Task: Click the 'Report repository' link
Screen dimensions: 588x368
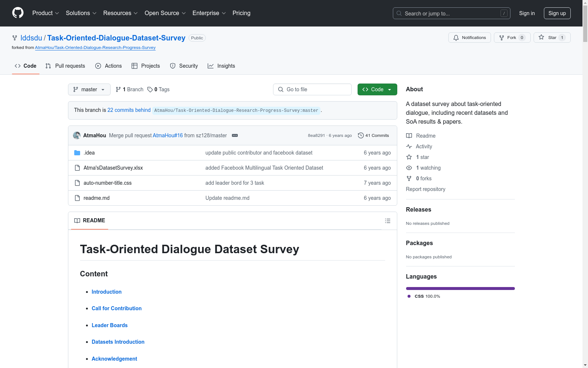Action: (426, 189)
